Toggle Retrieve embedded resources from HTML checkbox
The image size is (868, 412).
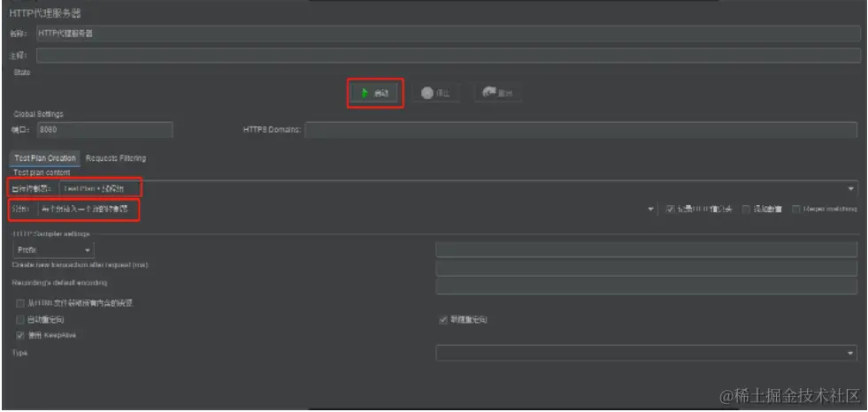click(x=20, y=303)
